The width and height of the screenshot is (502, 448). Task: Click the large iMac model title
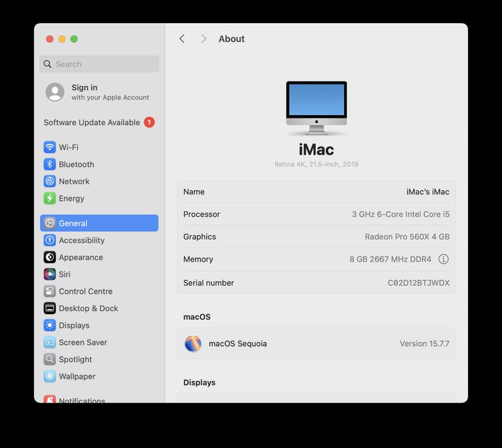(x=317, y=149)
